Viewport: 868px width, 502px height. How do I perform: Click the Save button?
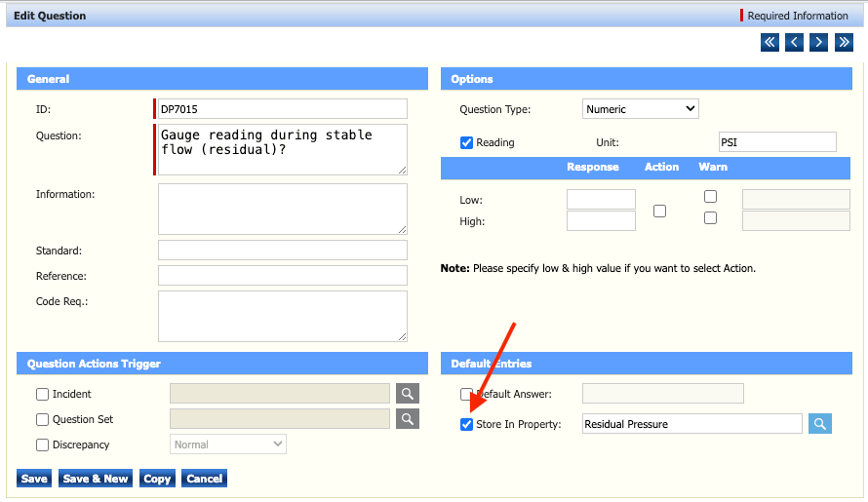[34, 479]
